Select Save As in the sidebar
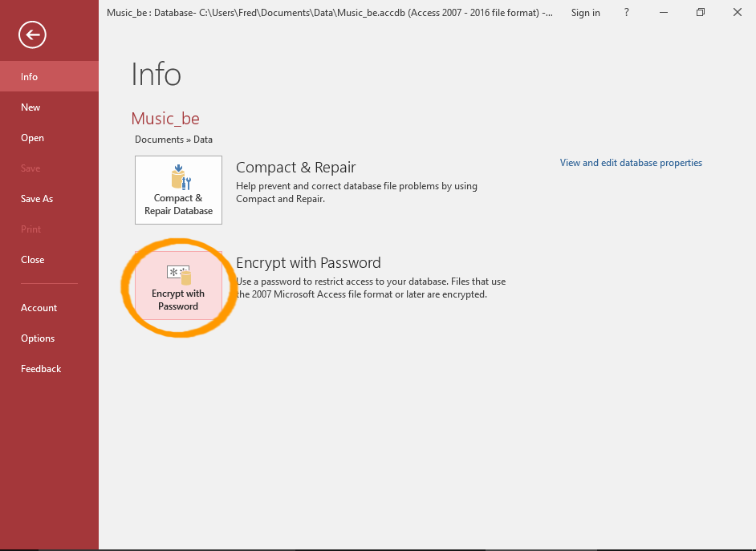 point(37,199)
